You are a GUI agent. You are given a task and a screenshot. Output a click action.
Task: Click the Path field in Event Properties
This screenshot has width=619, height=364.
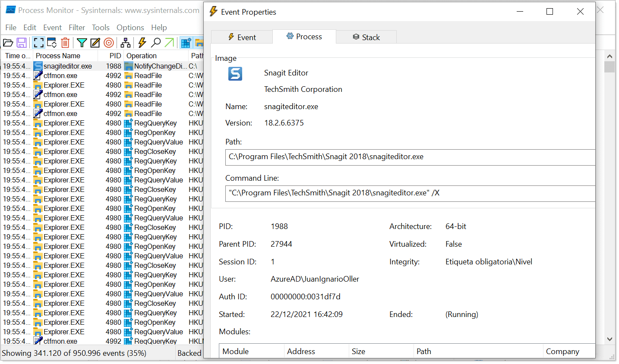410,157
